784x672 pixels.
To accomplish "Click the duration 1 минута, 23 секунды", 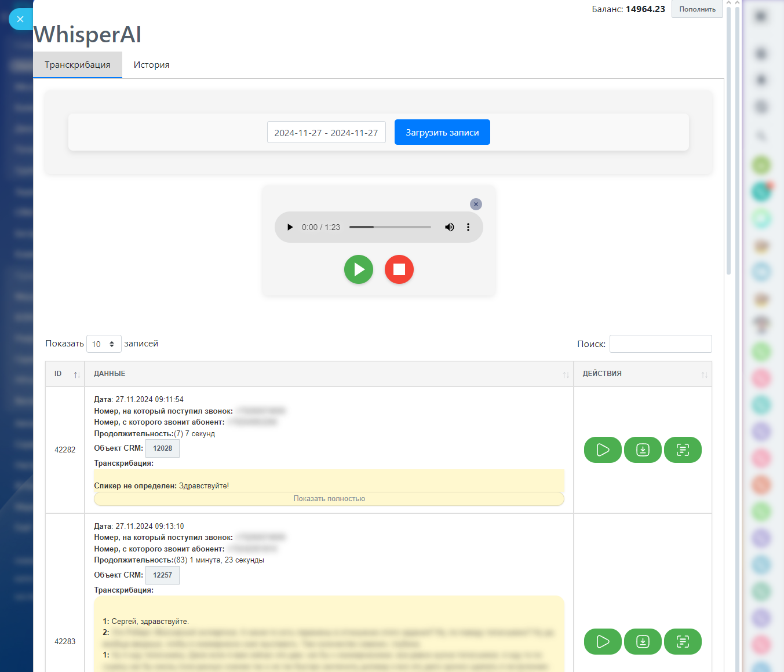I will click(x=227, y=560).
